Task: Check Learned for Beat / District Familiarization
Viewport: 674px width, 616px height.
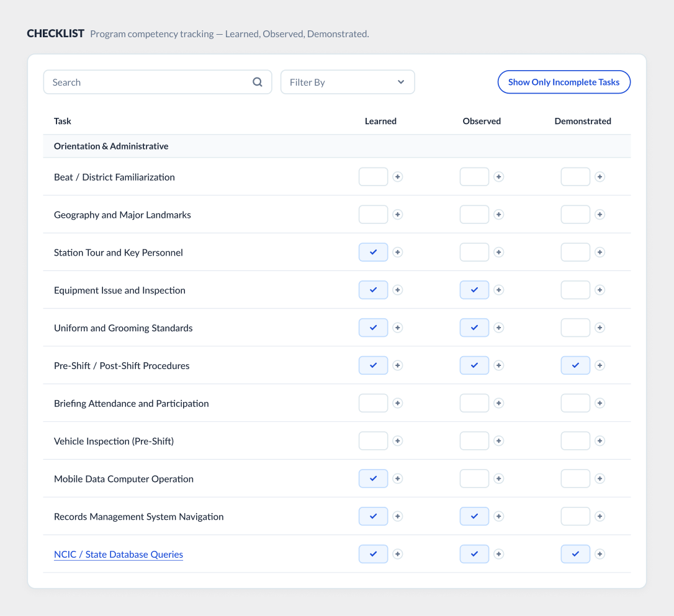Action: [373, 177]
